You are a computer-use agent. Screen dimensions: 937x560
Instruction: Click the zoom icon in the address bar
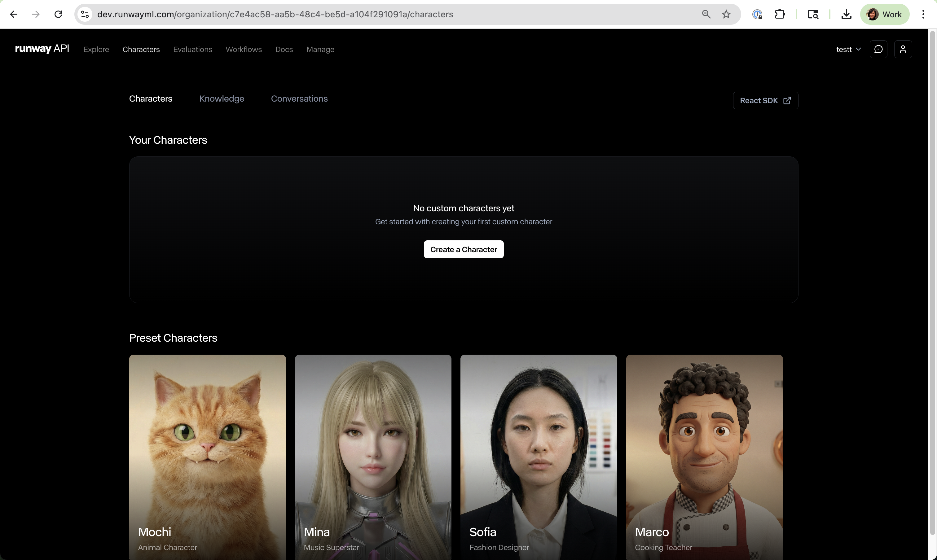click(x=706, y=14)
